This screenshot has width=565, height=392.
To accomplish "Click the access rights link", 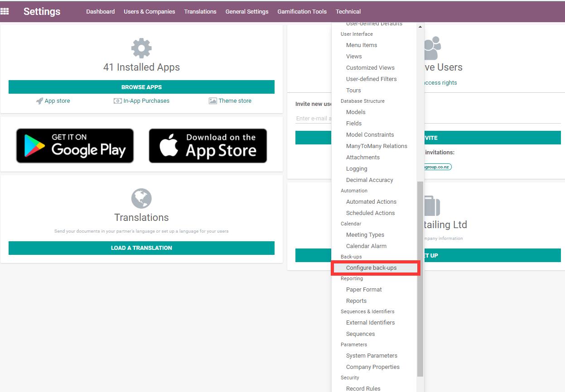I will [440, 83].
